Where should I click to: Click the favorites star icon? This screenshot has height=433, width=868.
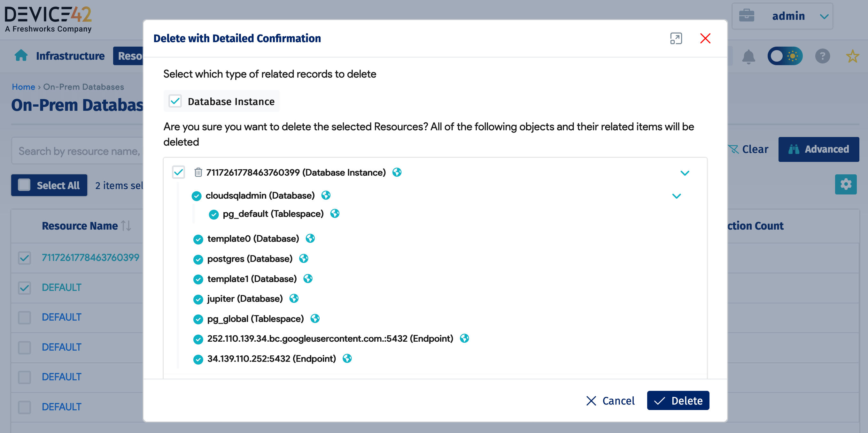point(853,56)
